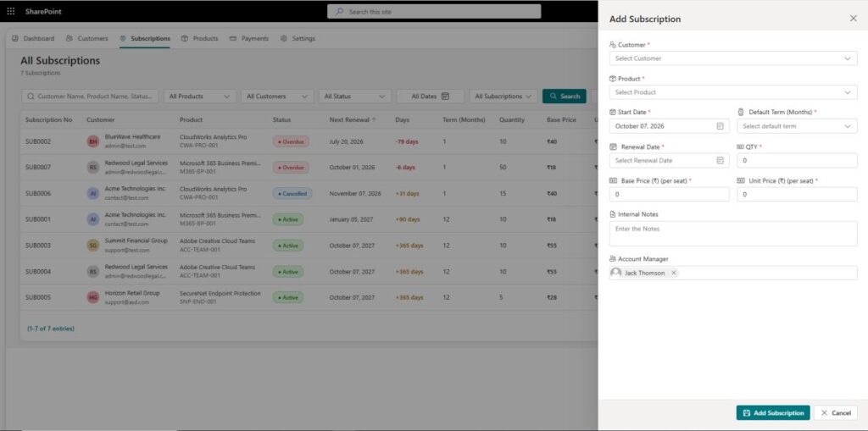This screenshot has width=868, height=431.
Task: Click the Overdue badge on SUB0002
Action: [291, 141]
